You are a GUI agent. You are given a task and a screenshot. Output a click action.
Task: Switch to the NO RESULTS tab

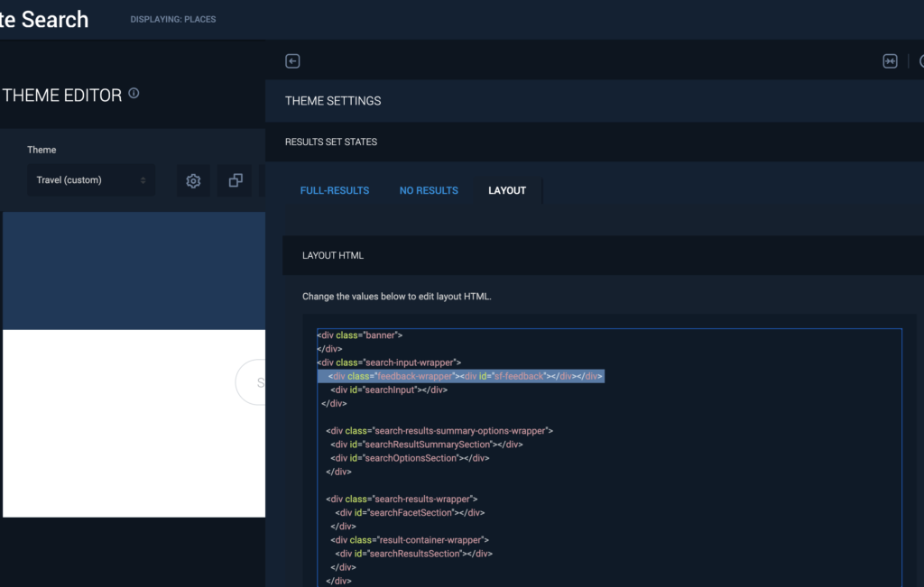429,191
